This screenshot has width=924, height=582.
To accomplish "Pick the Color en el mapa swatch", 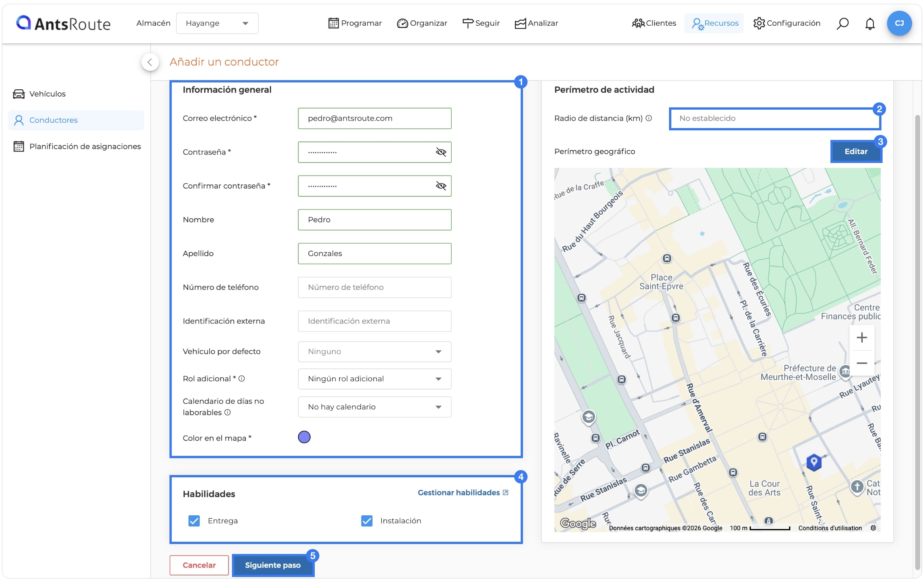I will click(304, 437).
